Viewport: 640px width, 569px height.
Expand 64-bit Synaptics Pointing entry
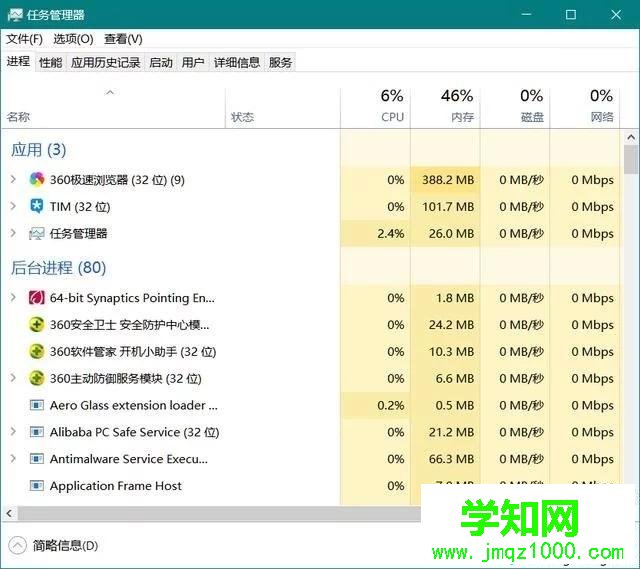pyautogui.click(x=13, y=298)
